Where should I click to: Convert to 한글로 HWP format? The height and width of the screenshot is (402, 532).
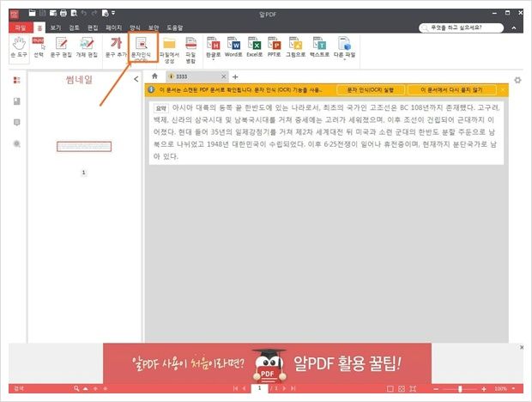214,47
